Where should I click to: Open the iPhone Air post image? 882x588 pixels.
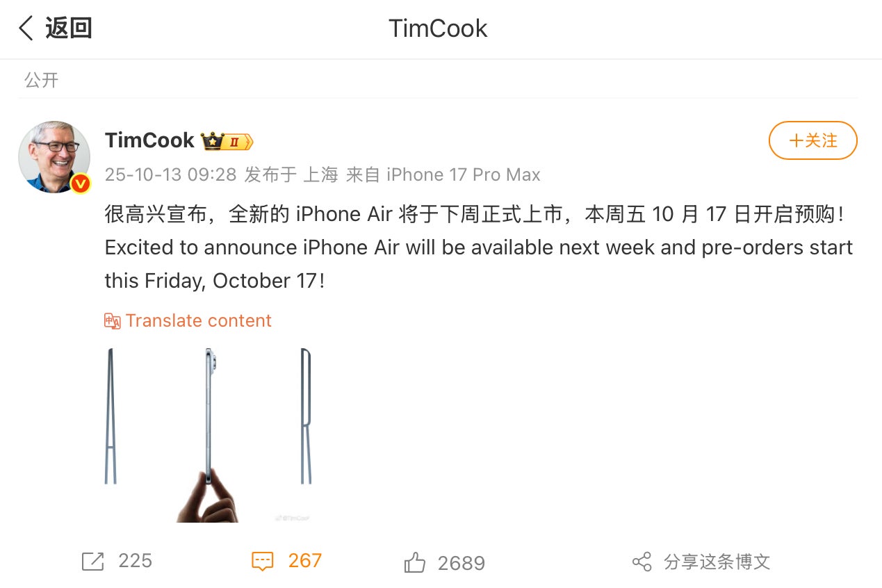click(209, 435)
